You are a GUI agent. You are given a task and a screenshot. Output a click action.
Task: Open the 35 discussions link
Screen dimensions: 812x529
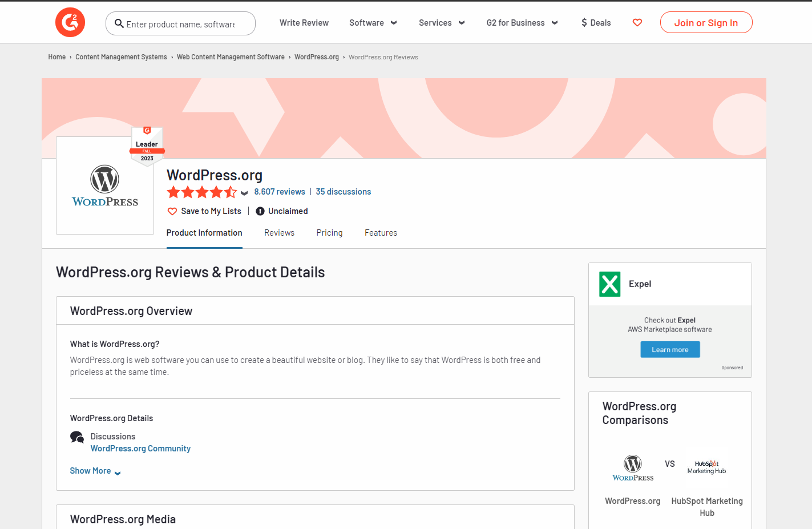[344, 192]
